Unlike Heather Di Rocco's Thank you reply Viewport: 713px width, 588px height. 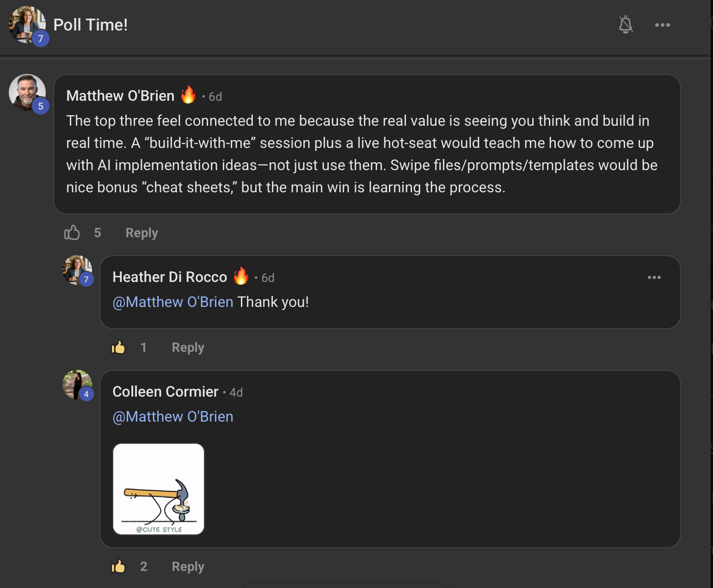(x=118, y=347)
